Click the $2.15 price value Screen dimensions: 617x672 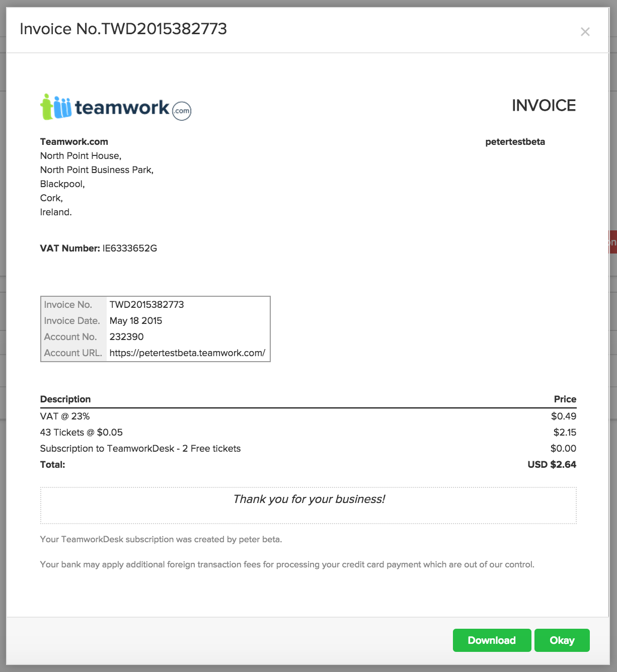[565, 433]
